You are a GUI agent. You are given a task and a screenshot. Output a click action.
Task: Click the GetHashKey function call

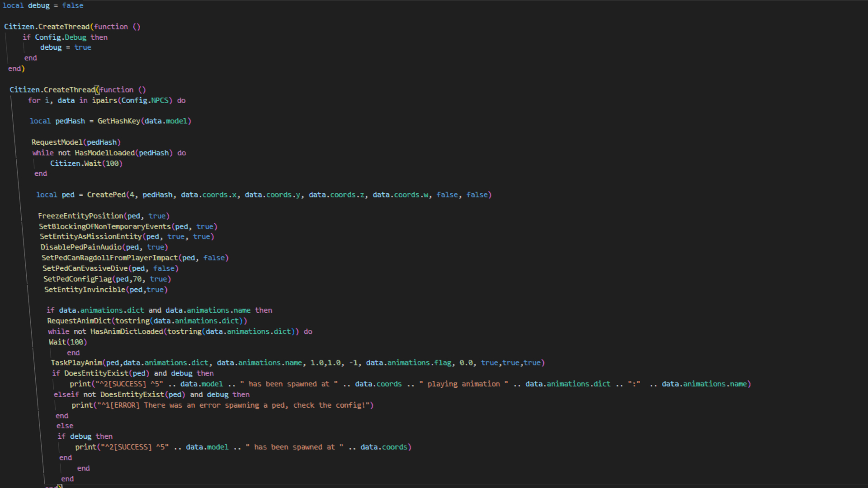118,121
